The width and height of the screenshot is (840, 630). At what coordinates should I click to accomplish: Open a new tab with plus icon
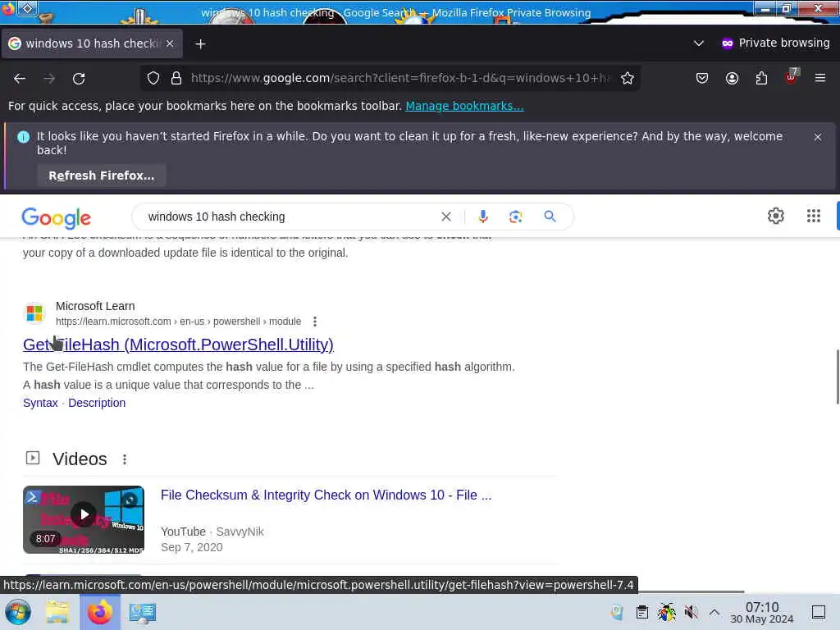coord(200,44)
